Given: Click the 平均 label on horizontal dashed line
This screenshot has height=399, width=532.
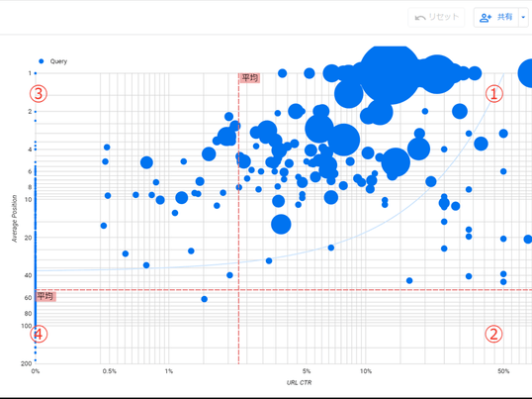Looking at the screenshot, I should pyautogui.click(x=45, y=296).
